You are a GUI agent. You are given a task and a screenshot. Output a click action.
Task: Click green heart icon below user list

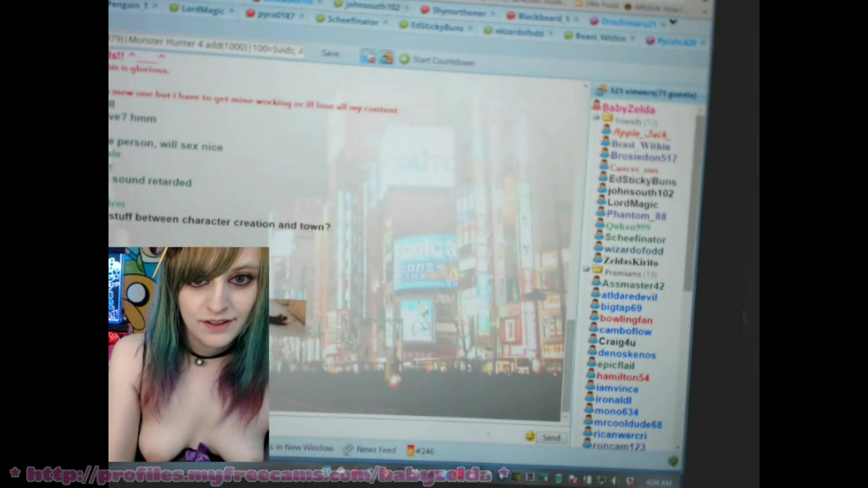pos(673,461)
